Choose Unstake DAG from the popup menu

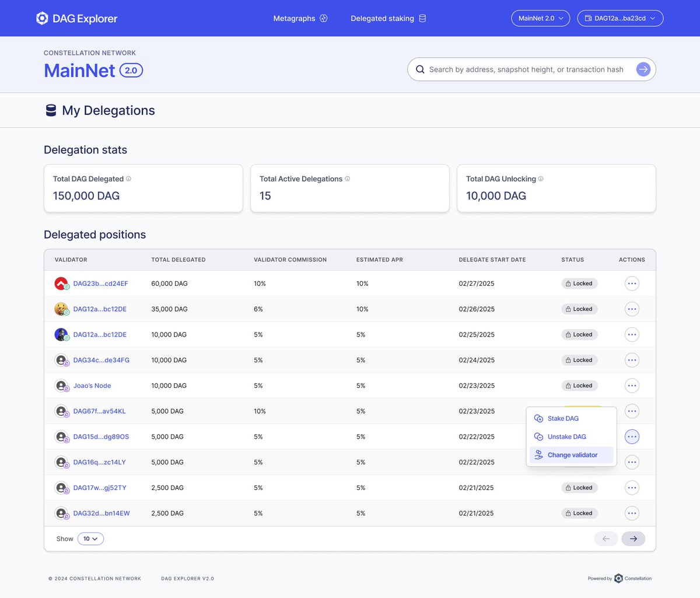pos(571,436)
